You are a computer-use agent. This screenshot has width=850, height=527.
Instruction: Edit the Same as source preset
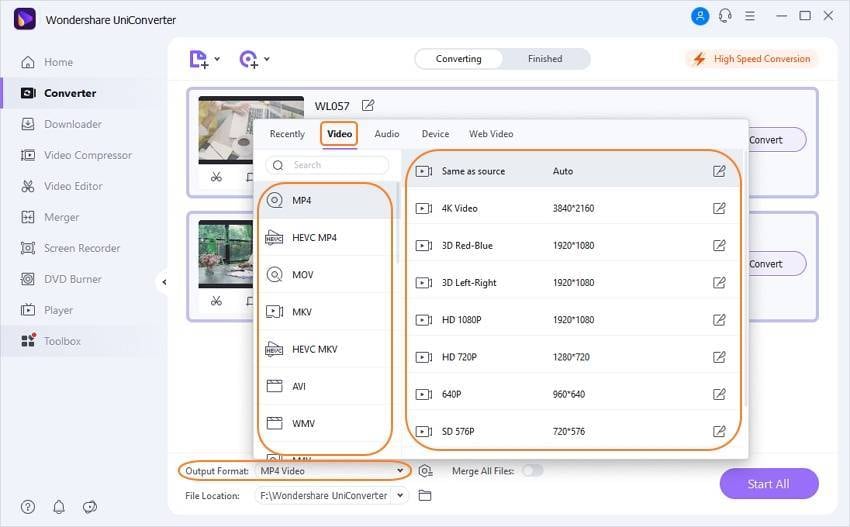tap(719, 171)
